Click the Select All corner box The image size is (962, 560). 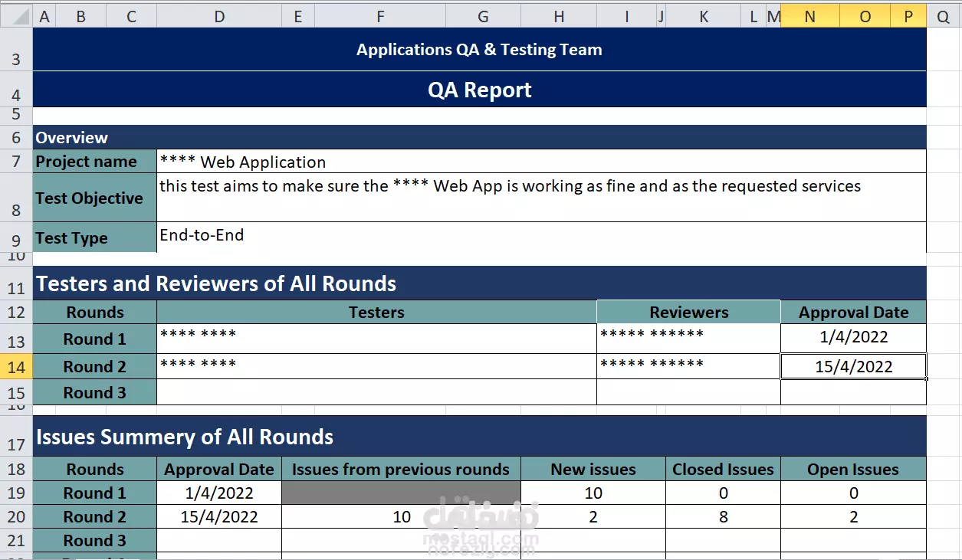pos(16,16)
